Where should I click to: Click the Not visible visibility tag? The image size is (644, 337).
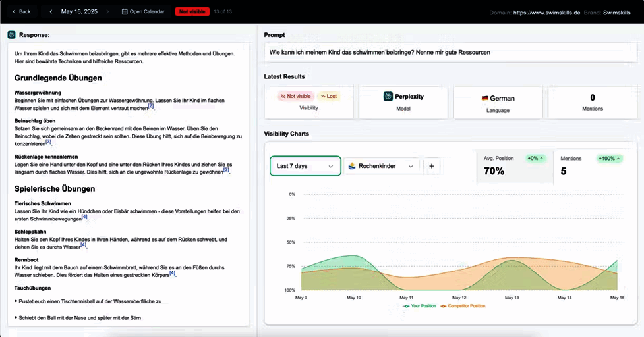click(295, 96)
